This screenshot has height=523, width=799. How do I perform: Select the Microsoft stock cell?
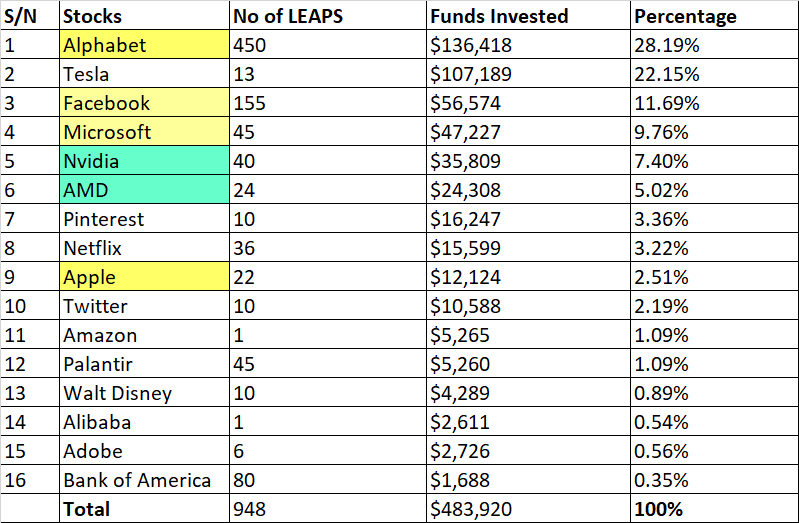143,132
